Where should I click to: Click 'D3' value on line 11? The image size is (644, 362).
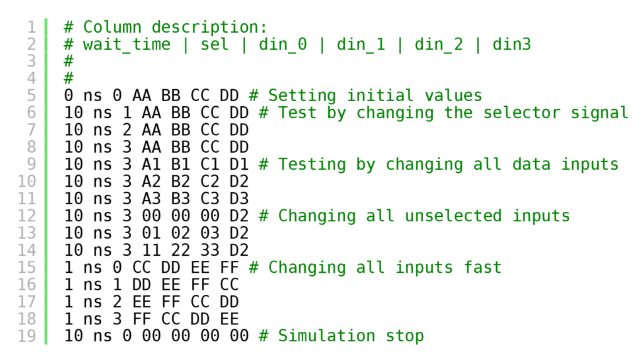238,199
